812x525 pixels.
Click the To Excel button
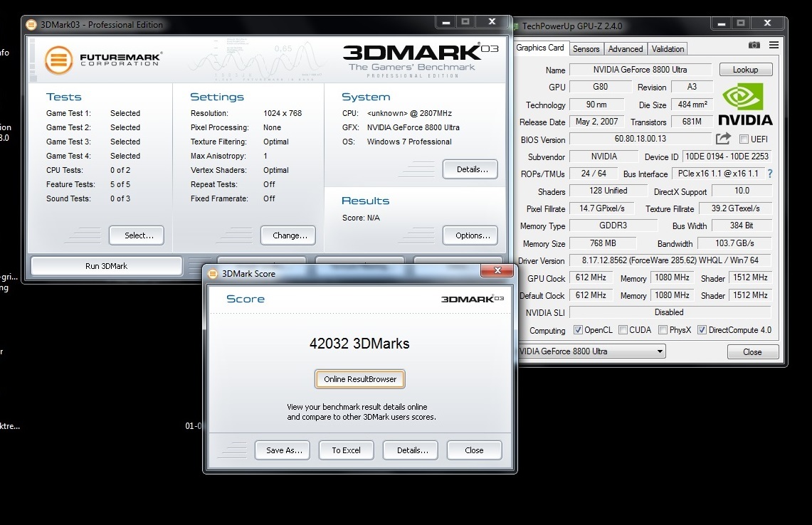coord(346,450)
